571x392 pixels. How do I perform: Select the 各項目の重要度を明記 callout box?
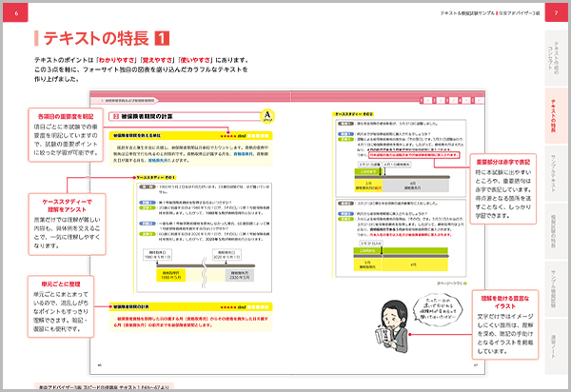66,135
